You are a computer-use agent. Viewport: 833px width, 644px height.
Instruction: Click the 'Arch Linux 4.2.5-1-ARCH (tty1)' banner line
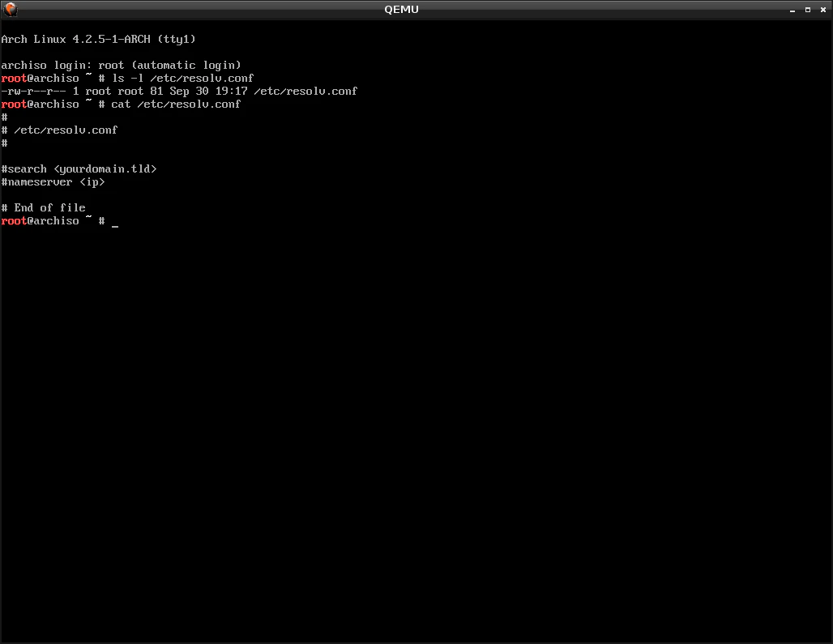click(98, 39)
